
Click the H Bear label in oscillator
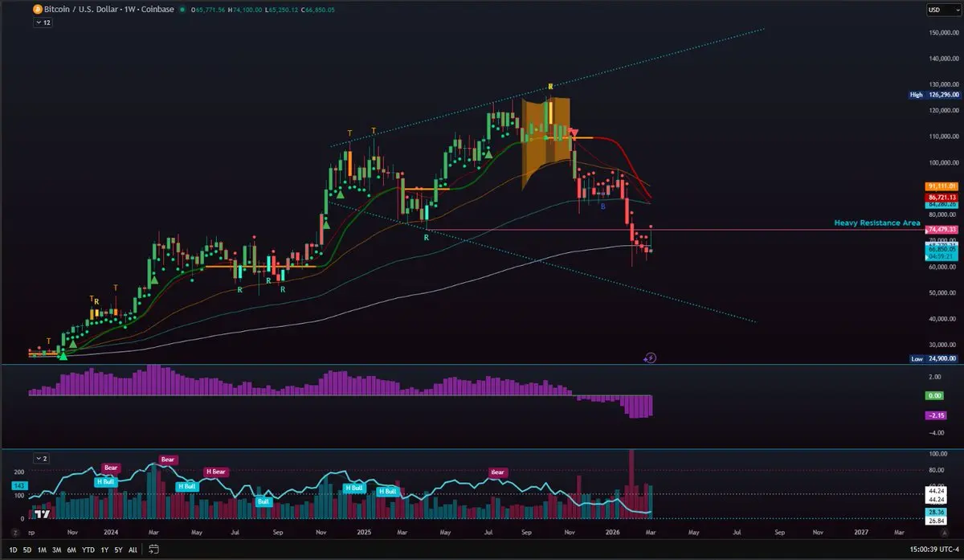tap(214, 472)
